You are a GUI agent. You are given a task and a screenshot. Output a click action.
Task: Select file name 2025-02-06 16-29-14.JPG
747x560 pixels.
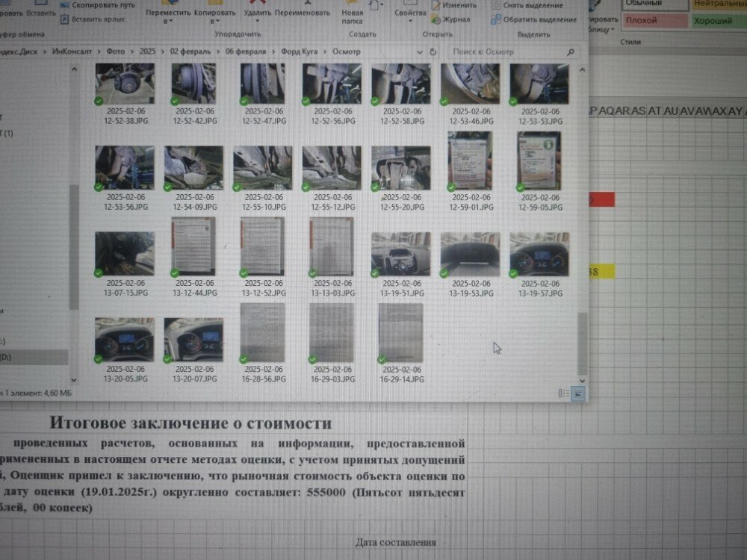(402, 374)
